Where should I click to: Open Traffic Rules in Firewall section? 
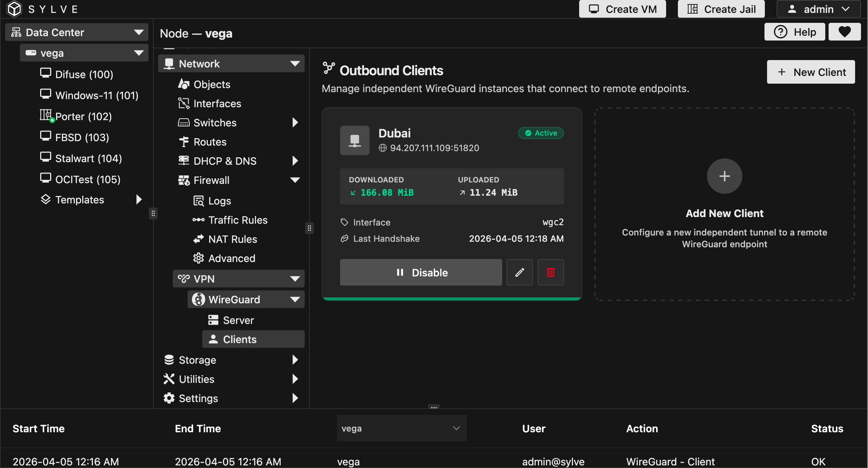click(x=238, y=220)
